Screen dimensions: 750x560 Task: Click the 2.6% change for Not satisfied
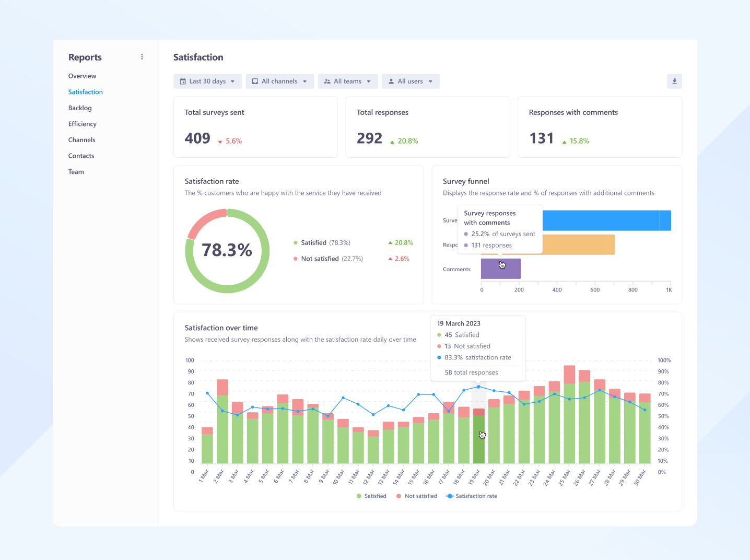399,259
